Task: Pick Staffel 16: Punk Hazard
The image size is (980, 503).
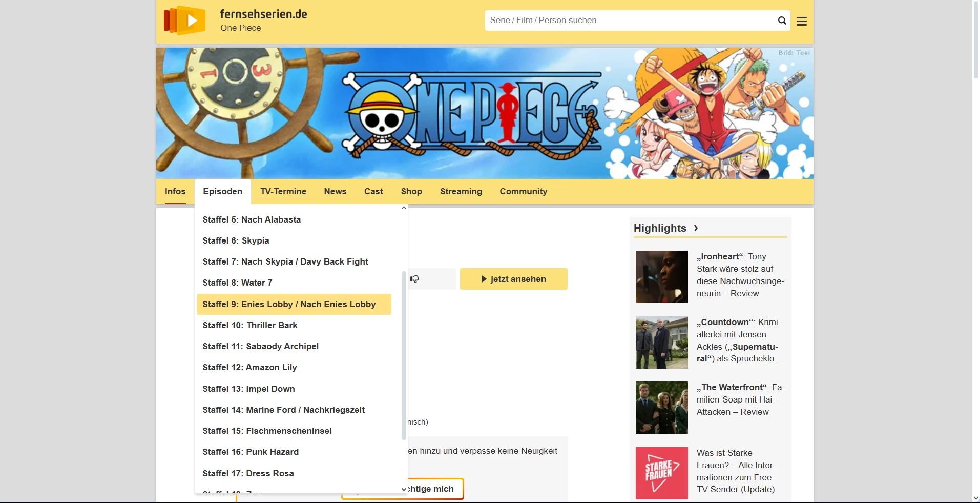Action: [294, 452]
